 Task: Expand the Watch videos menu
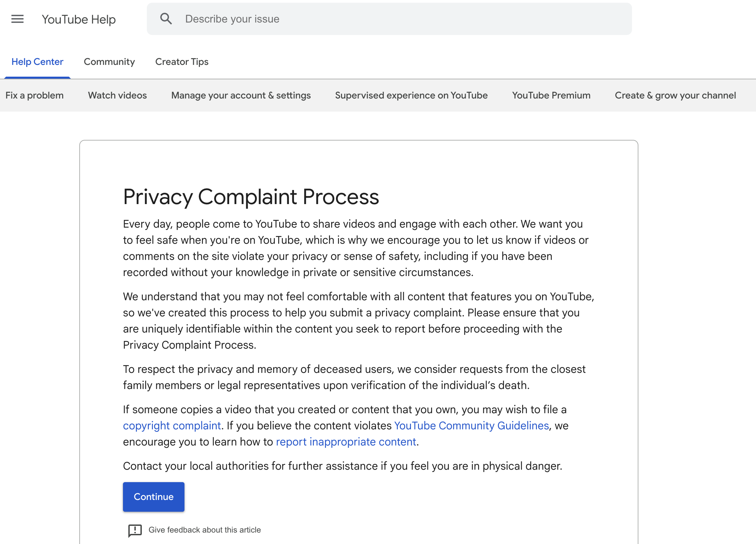(117, 95)
